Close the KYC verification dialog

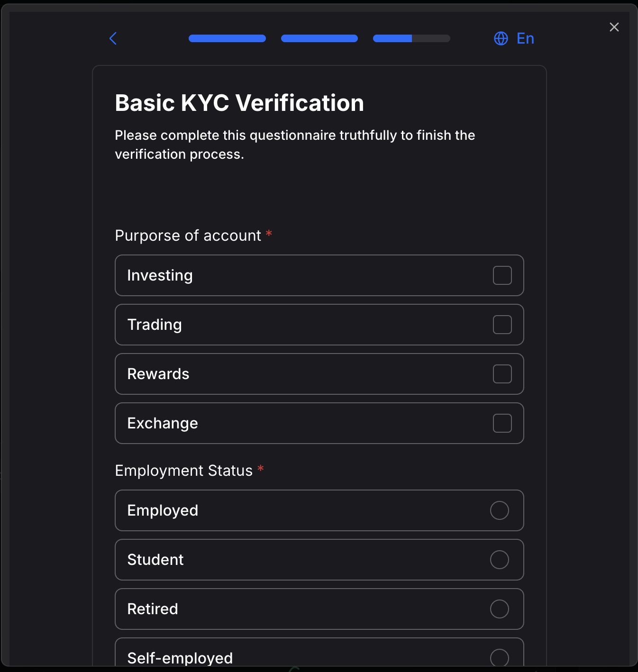(614, 27)
